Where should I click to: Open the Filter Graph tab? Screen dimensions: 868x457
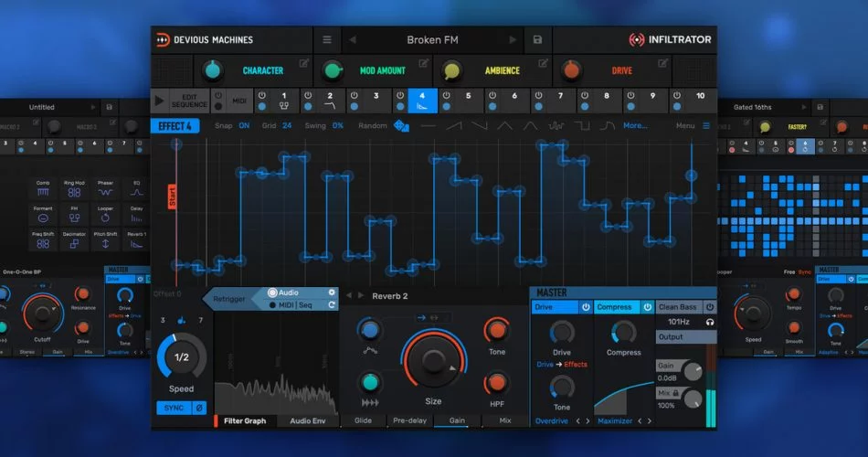[x=245, y=421]
